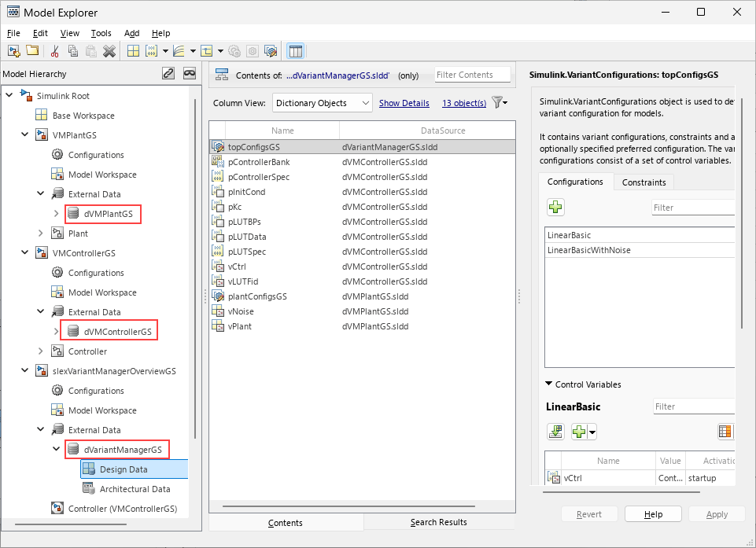Image resolution: width=756 pixels, height=548 pixels.
Task: Switch to the Search Results tab
Action: click(x=439, y=522)
